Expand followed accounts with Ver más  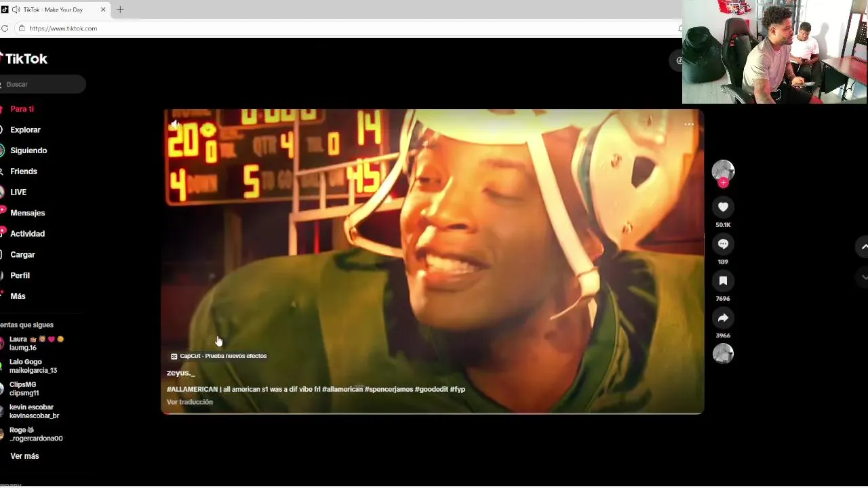(x=24, y=456)
